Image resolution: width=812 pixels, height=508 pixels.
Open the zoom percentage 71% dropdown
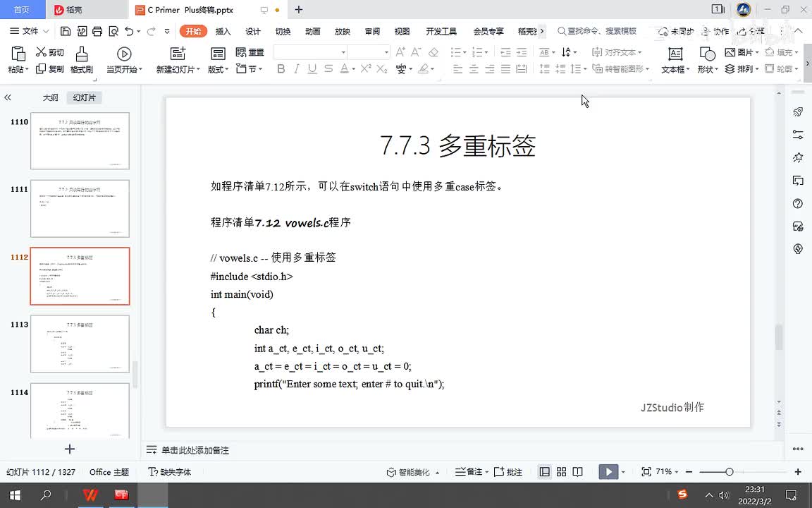pyautogui.click(x=667, y=472)
